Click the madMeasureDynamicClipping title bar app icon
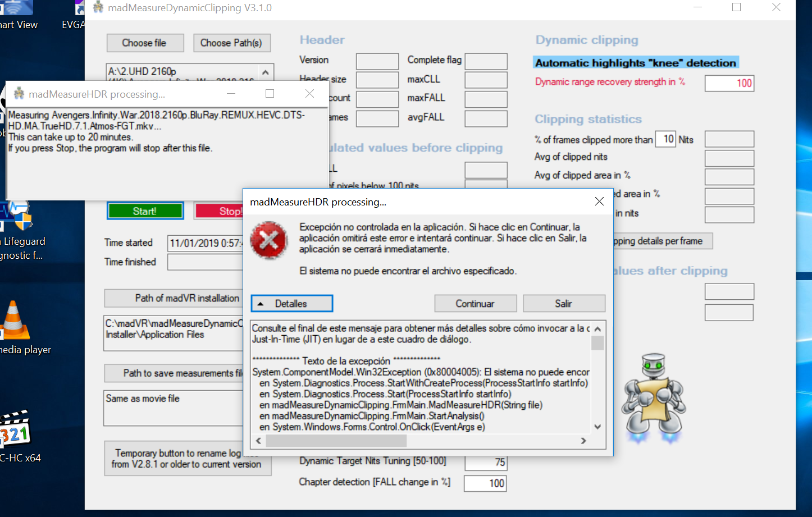The image size is (812, 517). (98, 7)
